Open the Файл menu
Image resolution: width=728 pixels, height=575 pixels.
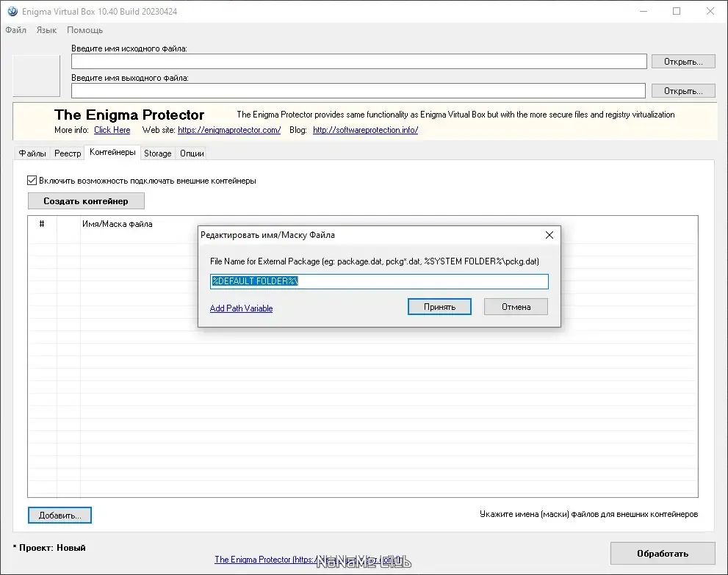pyautogui.click(x=15, y=30)
